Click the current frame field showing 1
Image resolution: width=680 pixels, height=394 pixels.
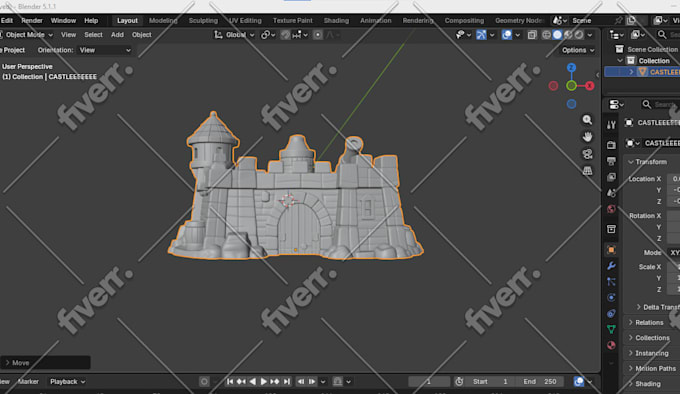(429, 381)
